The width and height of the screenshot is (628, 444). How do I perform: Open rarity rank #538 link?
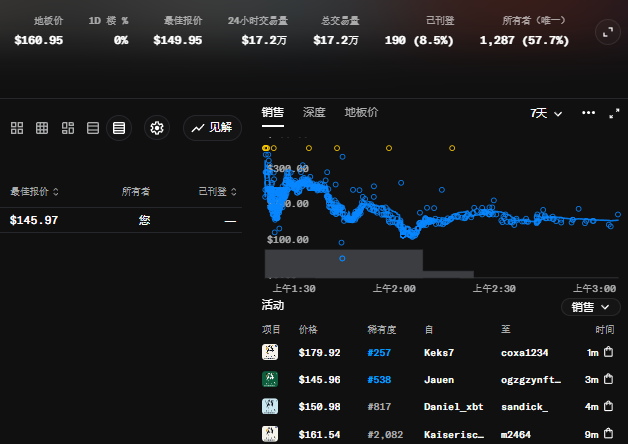pyautogui.click(x=379, y=380)
